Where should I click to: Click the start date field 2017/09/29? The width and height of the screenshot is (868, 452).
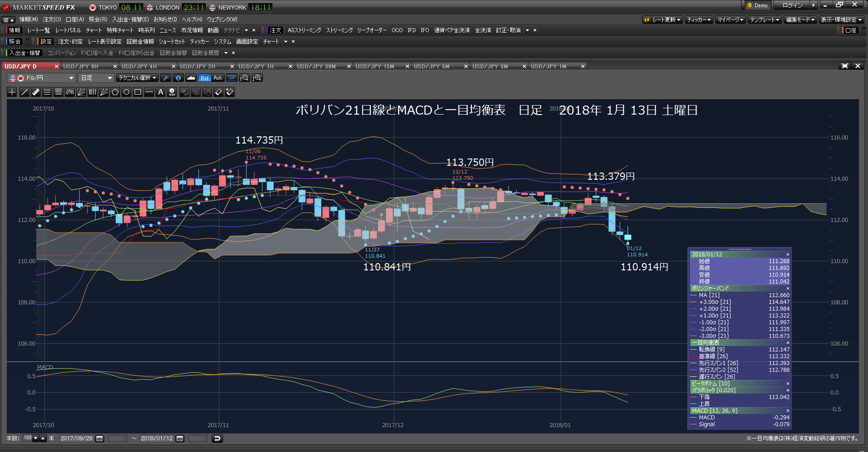point(77,438)
